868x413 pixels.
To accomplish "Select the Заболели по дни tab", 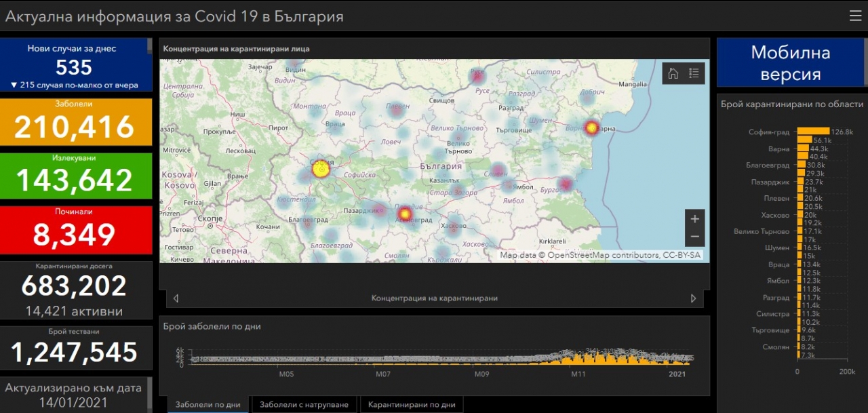I will point(208,405).
